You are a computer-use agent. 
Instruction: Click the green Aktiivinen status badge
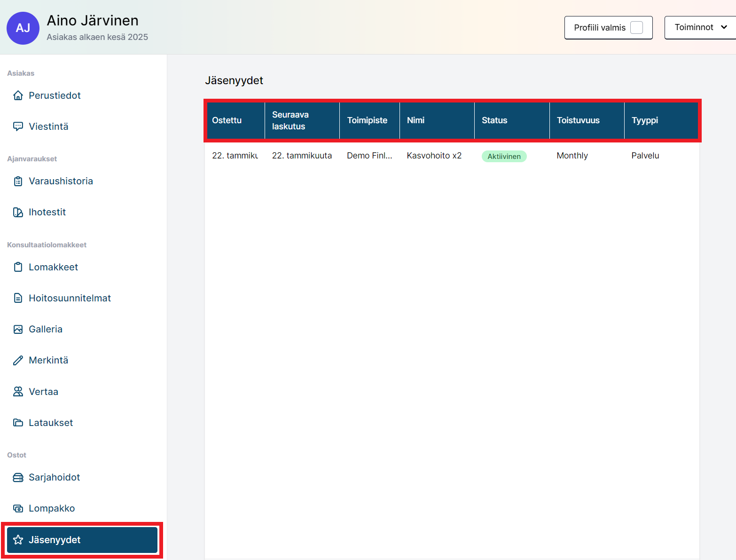pos(504,156)
